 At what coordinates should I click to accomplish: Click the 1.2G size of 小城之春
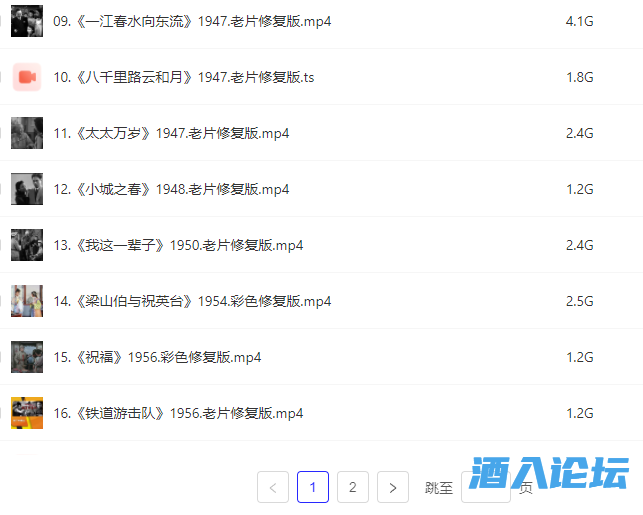(579, 189)
